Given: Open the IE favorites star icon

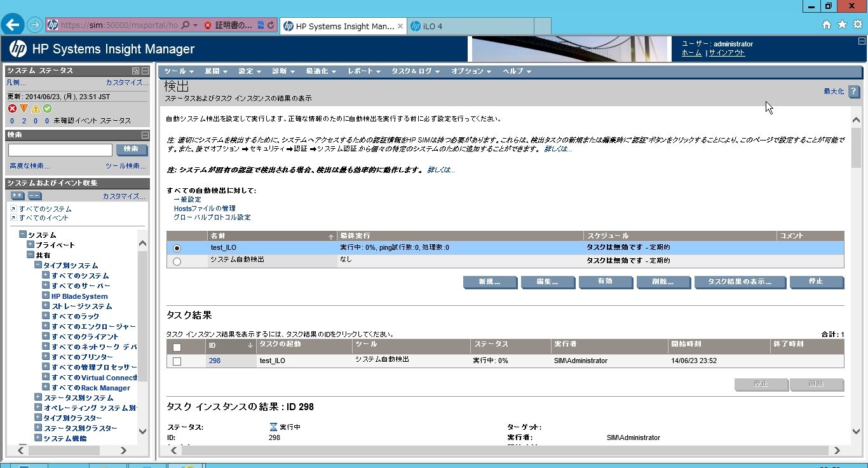Looking at the screenshot, I should pyautogui.click(x=842, y=25).
